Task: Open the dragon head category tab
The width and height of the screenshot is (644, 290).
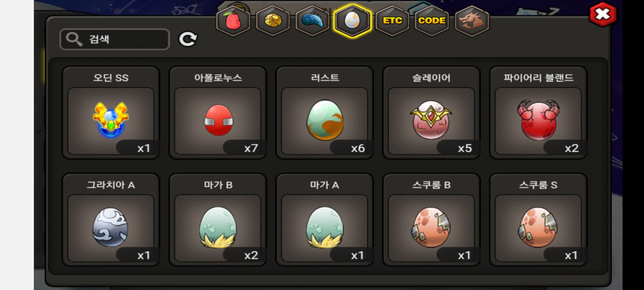Action: click(x=472, y=21)
